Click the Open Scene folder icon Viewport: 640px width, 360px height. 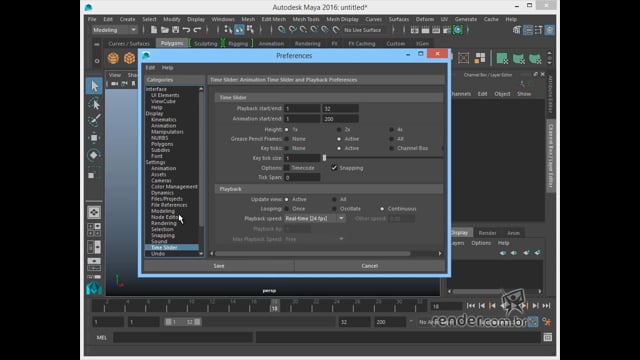point(164,30)
